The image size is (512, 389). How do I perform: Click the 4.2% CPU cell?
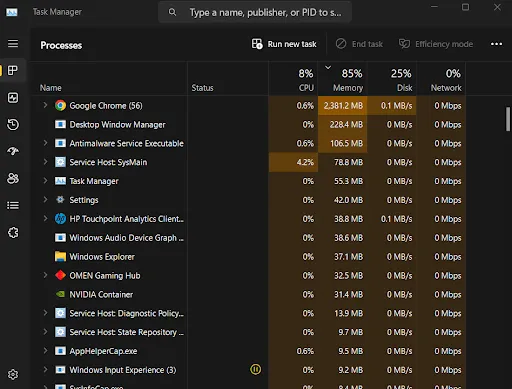[x=293, y=162]
